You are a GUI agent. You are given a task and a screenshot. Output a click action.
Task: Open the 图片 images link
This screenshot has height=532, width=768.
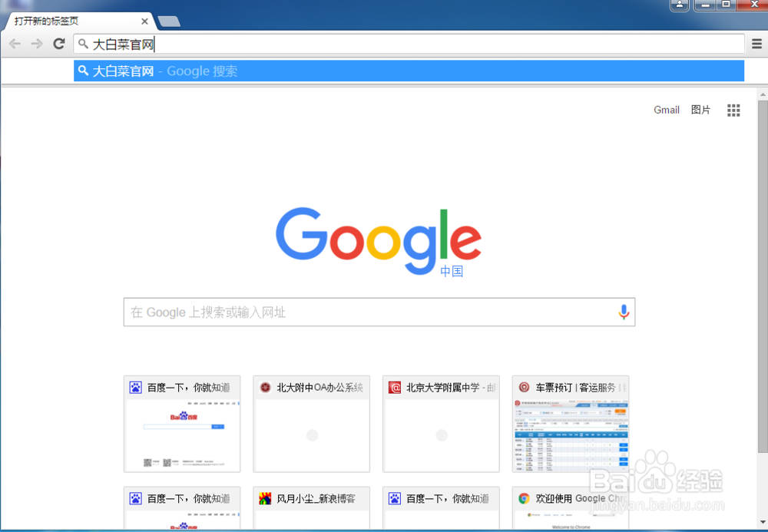(700, 110)
